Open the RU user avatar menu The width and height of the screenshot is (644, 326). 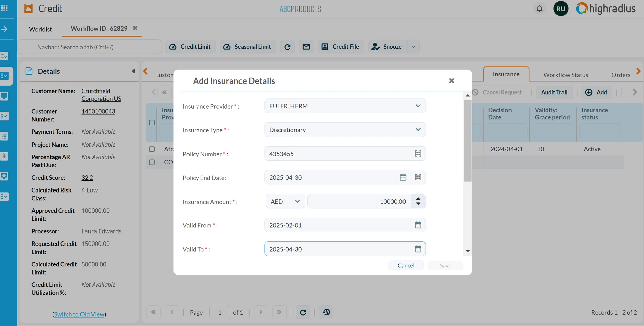561,9
